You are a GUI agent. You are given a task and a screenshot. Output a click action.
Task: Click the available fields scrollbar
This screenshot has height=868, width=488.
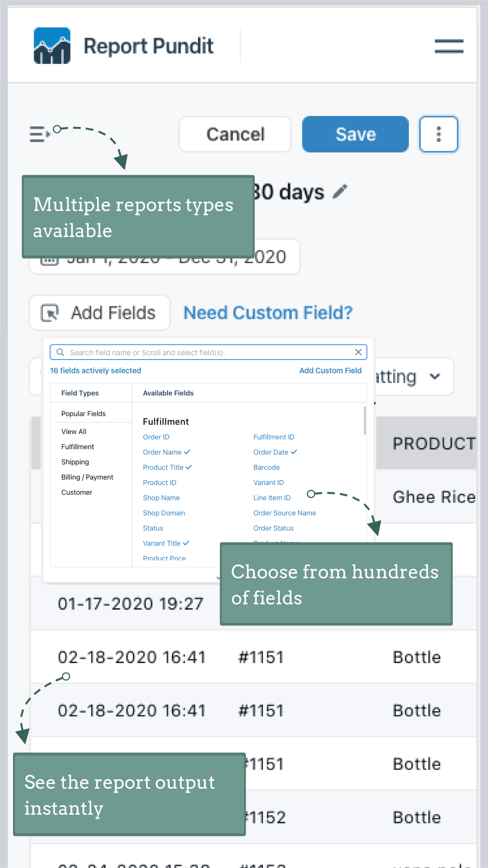364,421
